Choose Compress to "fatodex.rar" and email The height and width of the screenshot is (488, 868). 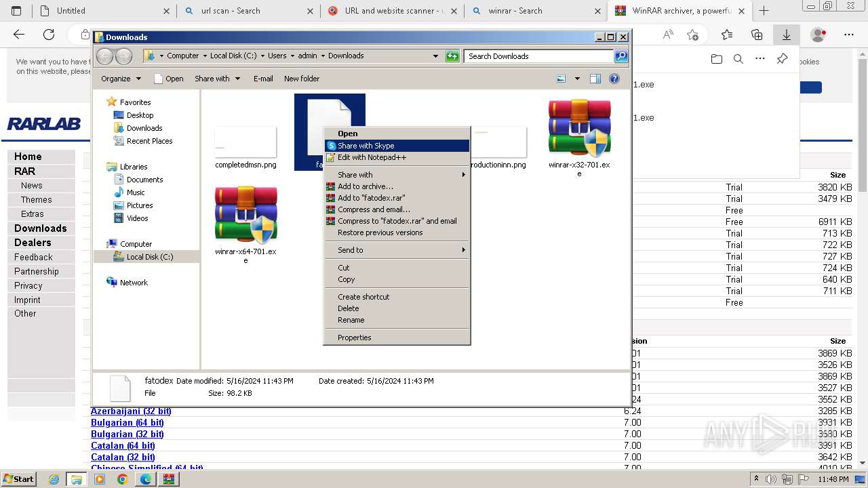(397, 221)
